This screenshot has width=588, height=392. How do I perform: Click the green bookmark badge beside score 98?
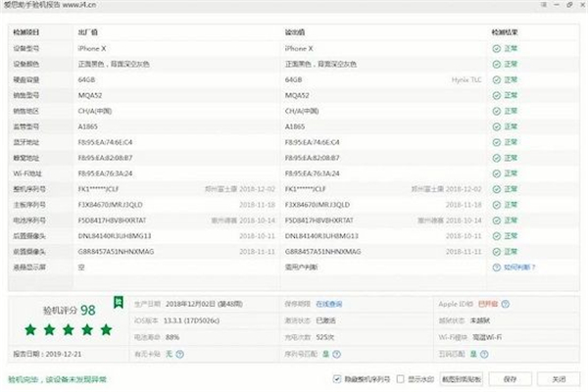(117, 303)
